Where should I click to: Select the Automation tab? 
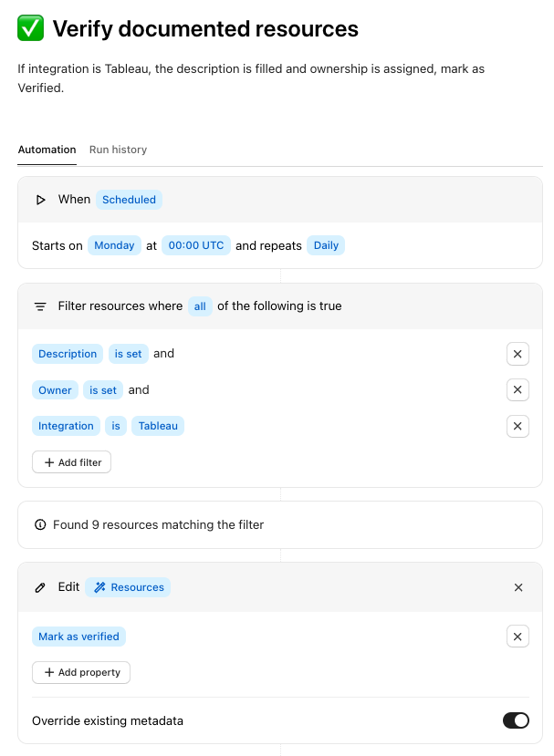coord(47,150)
